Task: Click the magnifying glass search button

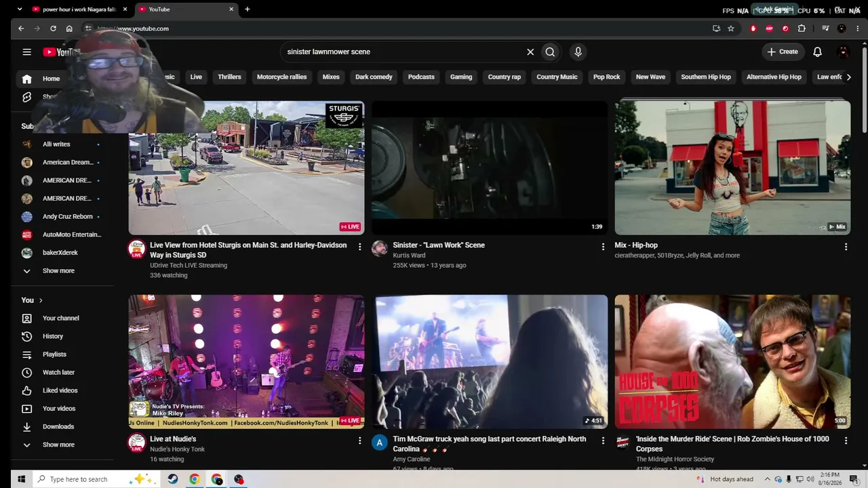Action: tap(550, 52)
